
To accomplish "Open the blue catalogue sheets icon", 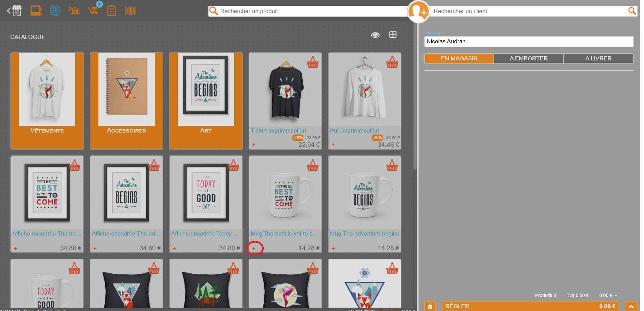I will 55,11.
